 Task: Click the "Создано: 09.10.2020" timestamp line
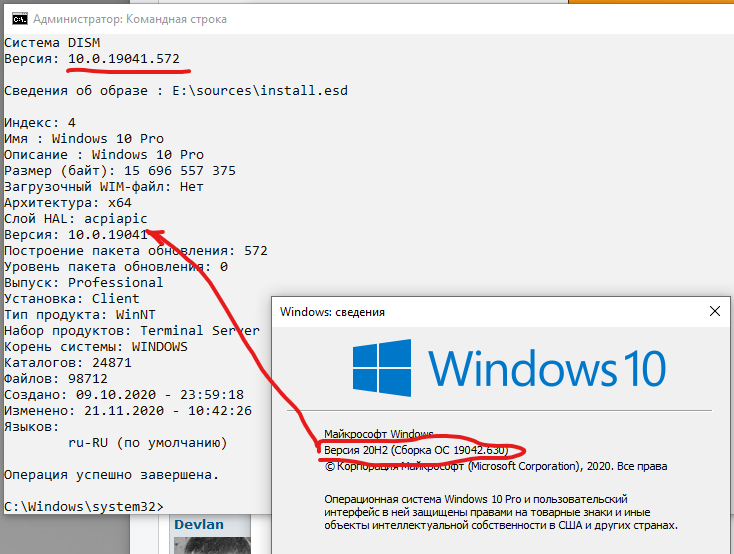[124, 394]
